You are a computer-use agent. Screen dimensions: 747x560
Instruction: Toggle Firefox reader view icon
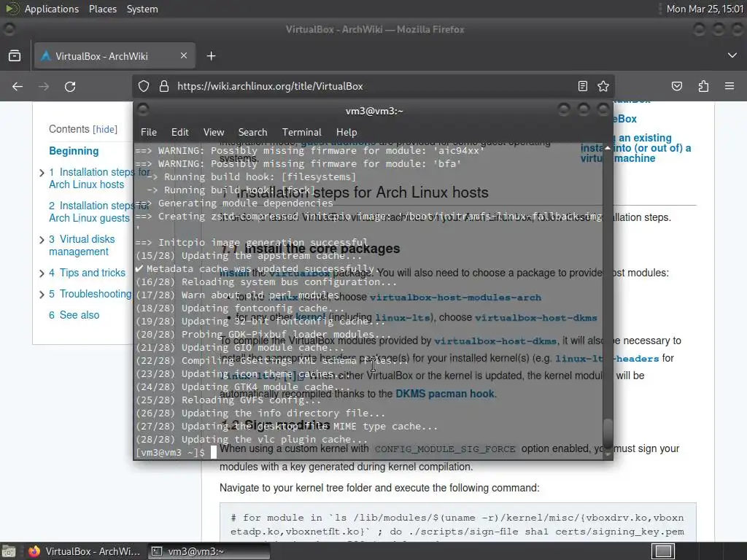click(x=582, y=86)
